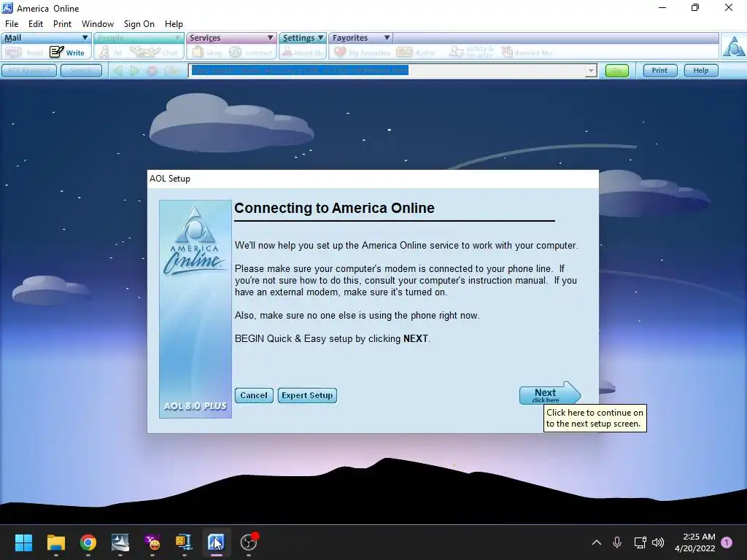The height and width of the screenshot is (560, 747).
Task: Click the AOL triangle logo in toolbar
Action: (733, 46)
